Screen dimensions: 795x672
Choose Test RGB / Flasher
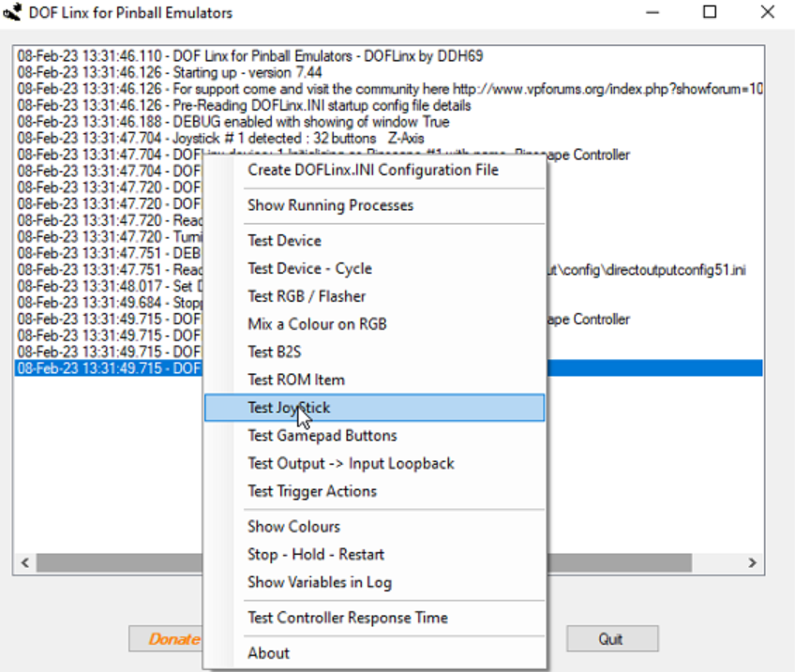point(374,296)
